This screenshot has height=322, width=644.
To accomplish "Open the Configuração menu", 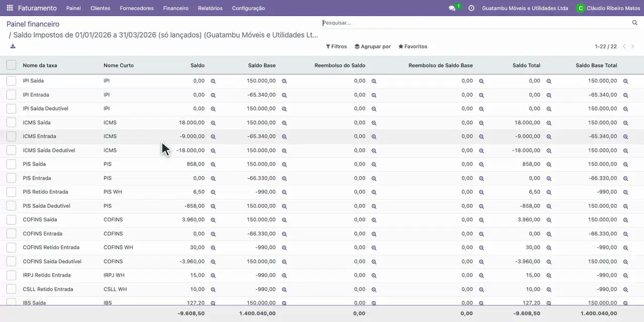I will click(249, 8).
